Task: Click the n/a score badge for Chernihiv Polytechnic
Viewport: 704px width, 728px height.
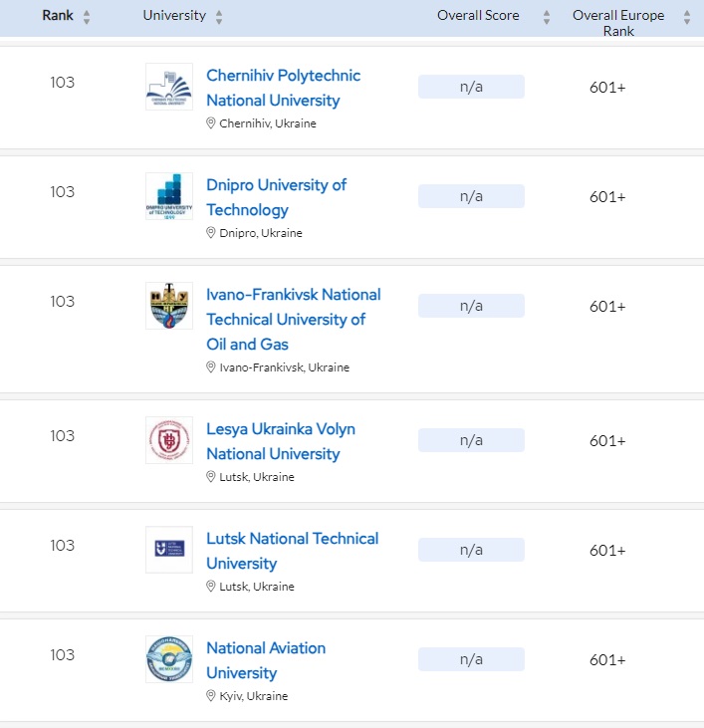Action: pos(471,87)
